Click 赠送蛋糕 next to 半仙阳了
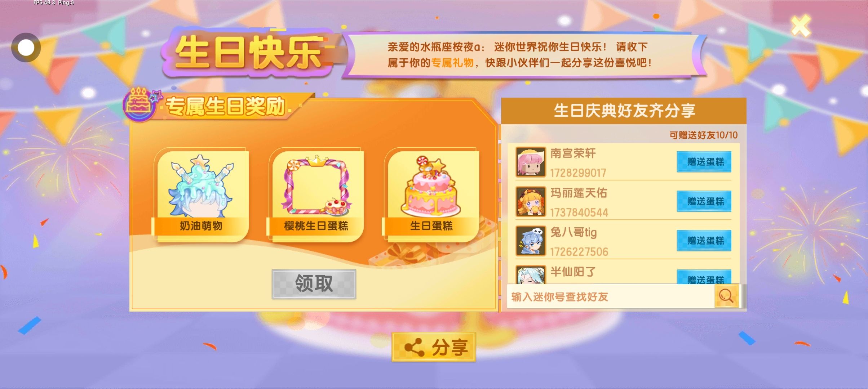 click(704, 277)
